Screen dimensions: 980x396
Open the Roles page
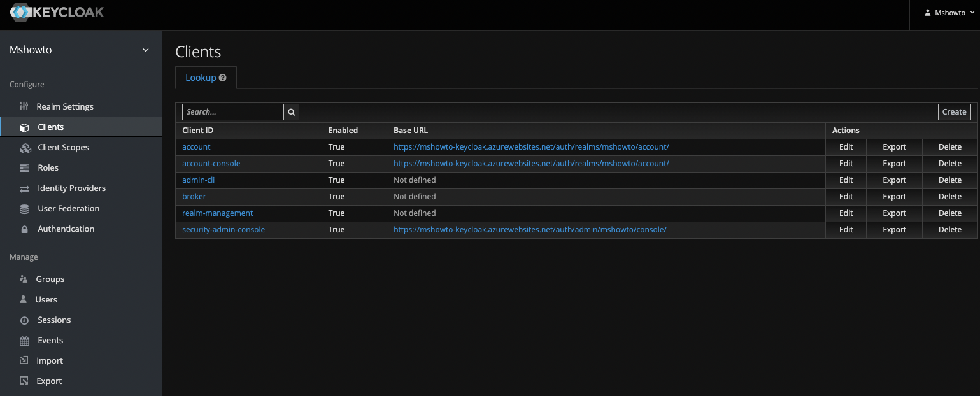[48, 167]
